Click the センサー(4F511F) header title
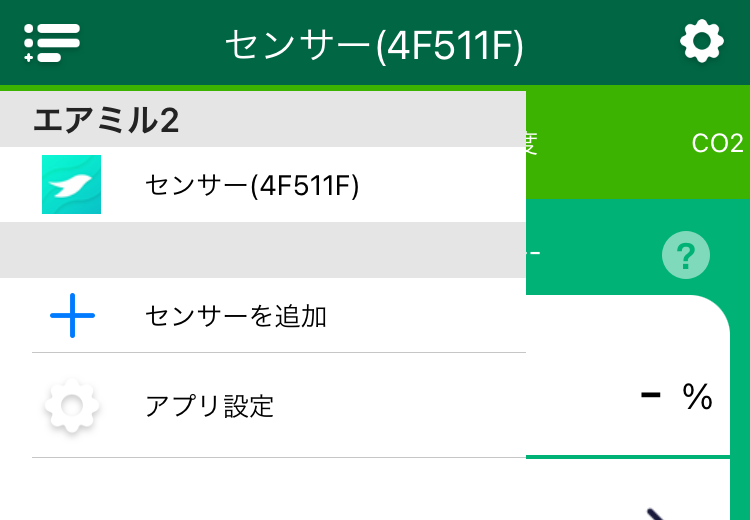The height and width of the screenshot is (520, 750). click(374, 44)
